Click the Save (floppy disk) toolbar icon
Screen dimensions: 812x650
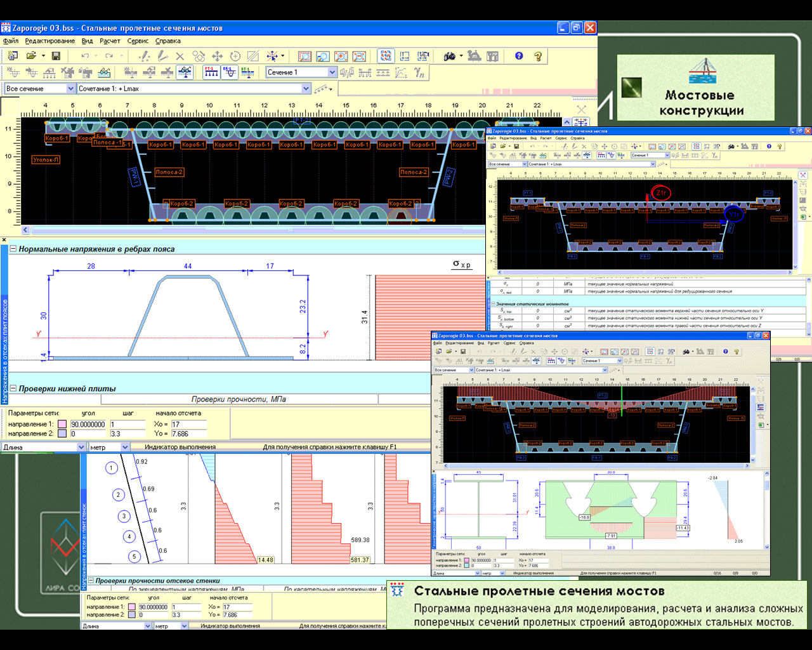point(56,56)
